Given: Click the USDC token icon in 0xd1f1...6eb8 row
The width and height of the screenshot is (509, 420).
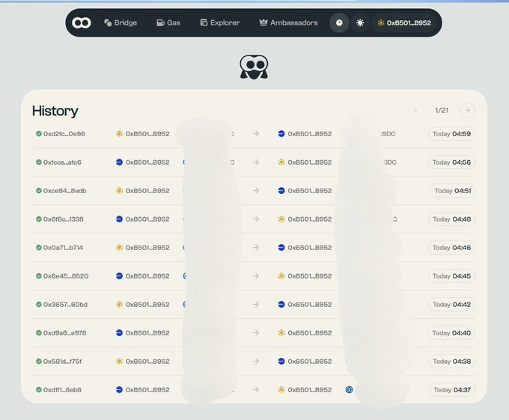Looking at the screenshot, I should click(x=349, y=389).
